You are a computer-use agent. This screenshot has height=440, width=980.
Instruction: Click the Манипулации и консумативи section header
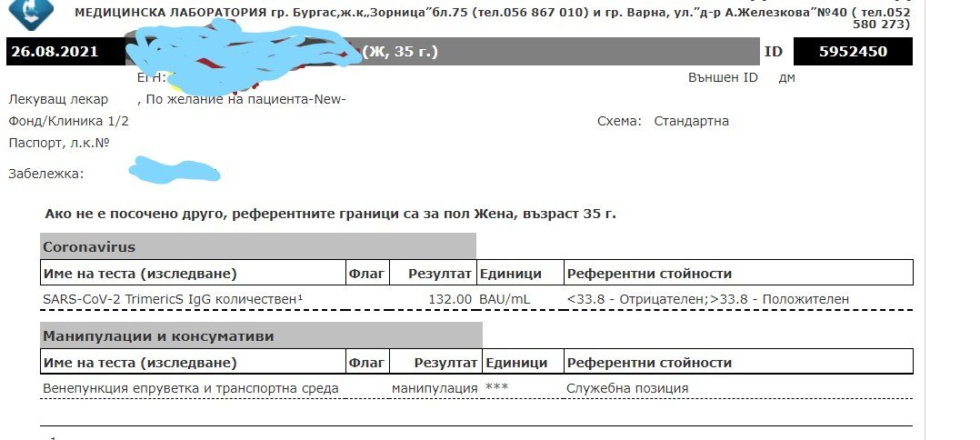(158, 336)
